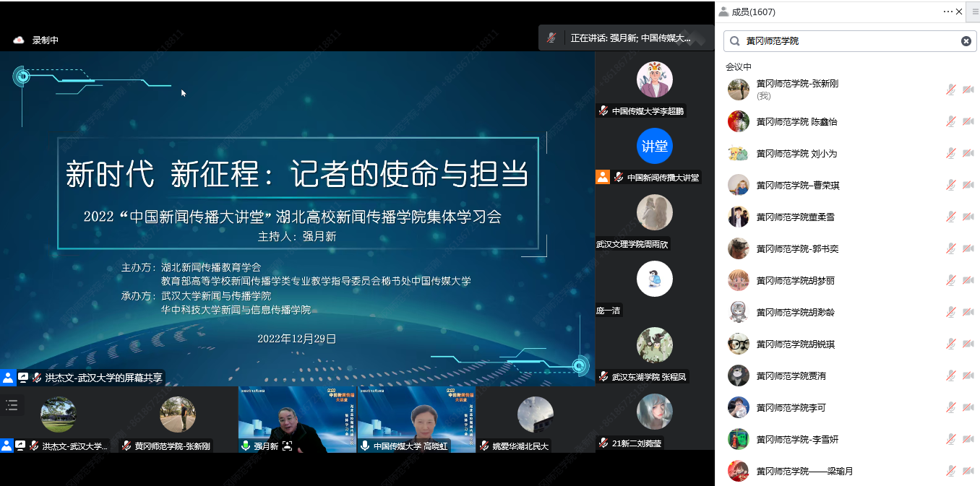Toggle microphone for 黄冈师范学院-张新刚 (我)

pyautogui.click(x=951, y=90)
